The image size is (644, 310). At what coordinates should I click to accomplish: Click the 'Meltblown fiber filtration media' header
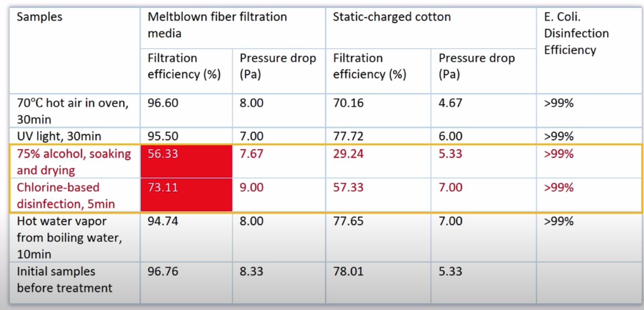click(x=217, y=25)
